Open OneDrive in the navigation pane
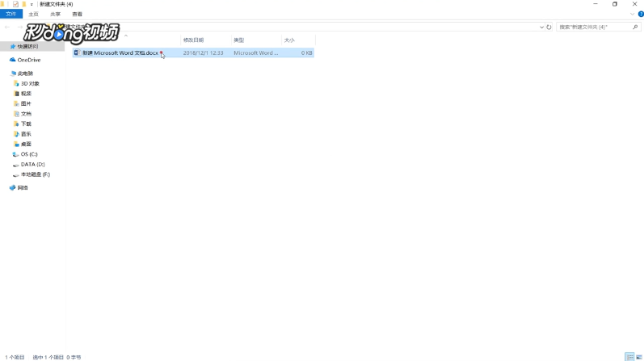Screen dimensions: 644x361 pos(29,60)
